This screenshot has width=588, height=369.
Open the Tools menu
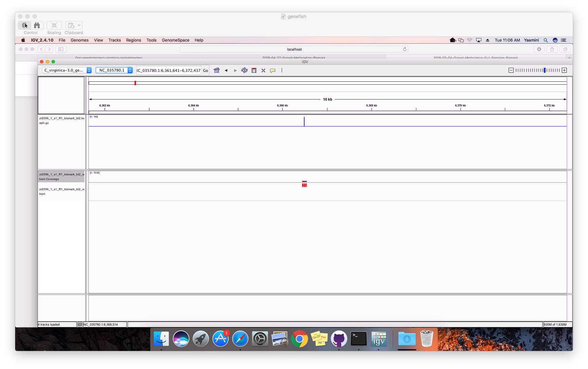[151, 40]
